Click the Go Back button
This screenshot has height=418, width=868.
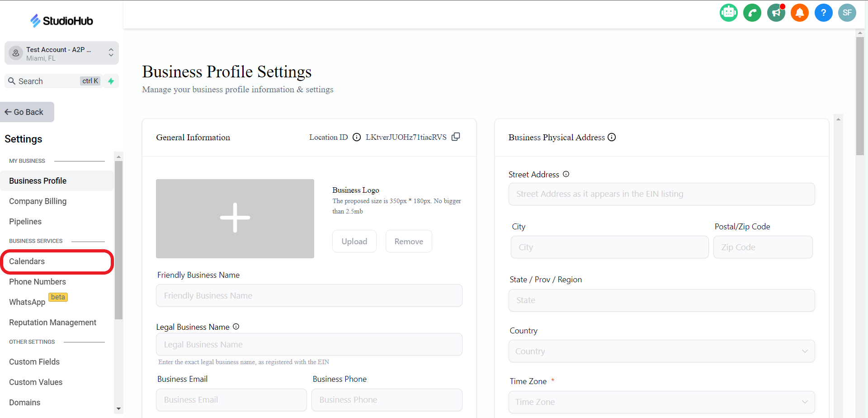point(27,112)
